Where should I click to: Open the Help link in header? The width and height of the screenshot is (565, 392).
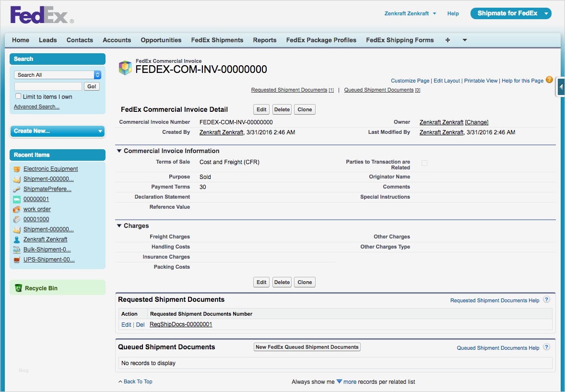(453, 13)
